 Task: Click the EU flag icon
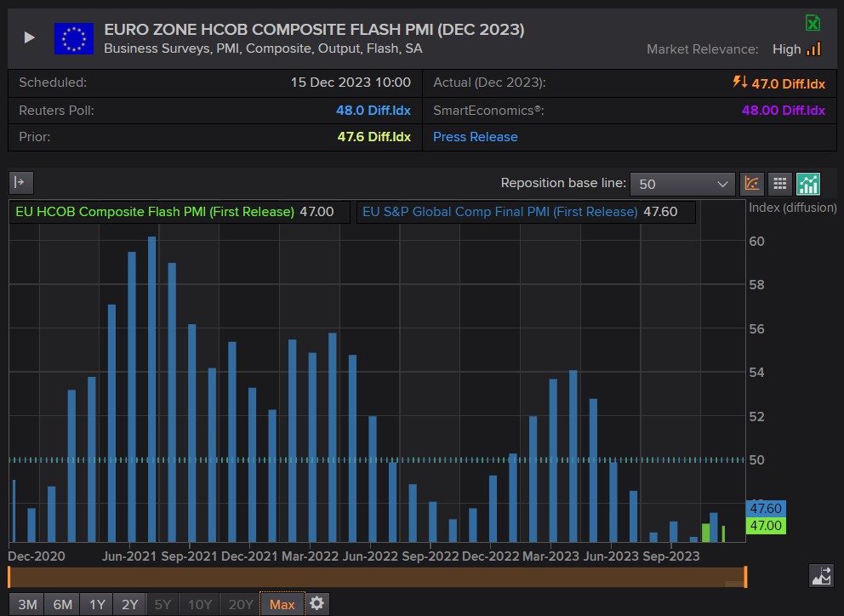[x=74, y=39]
